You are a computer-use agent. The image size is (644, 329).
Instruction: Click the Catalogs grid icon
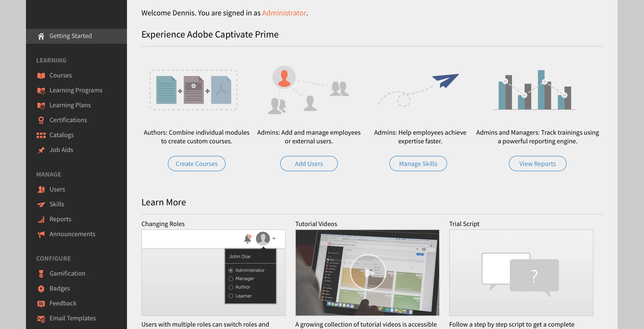click(x=41, y=135)
